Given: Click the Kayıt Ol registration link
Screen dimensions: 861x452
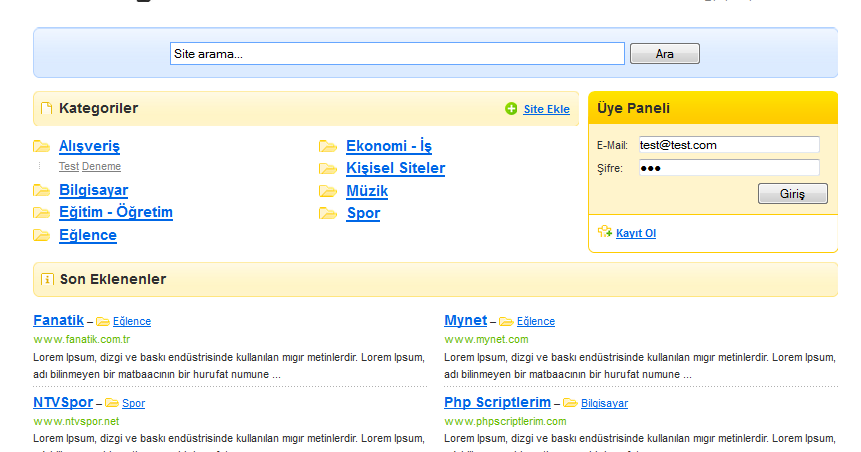Looking at the screenshot, I should pyautogui.click(x=636, y=233).
